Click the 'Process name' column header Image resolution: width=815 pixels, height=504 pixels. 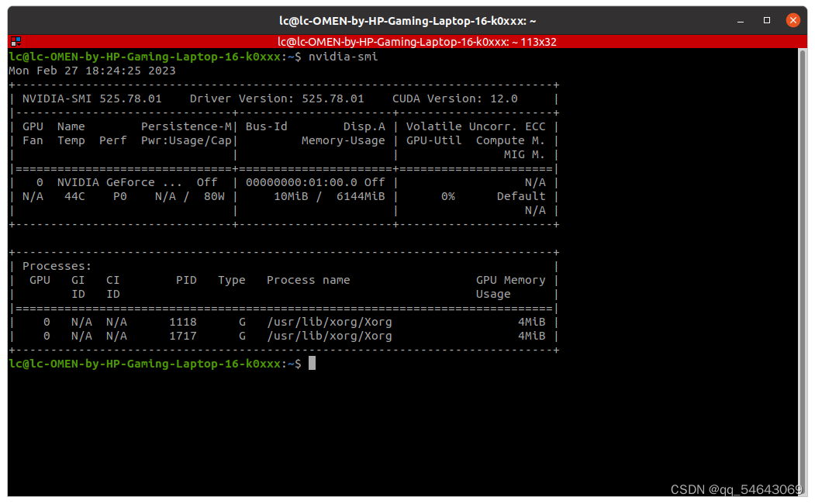point(308,280)
